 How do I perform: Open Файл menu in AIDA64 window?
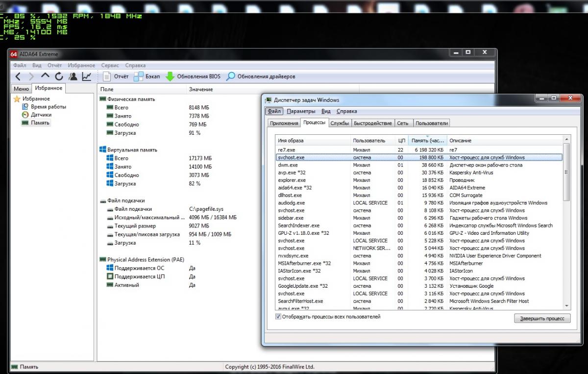(x=20, y=65)
